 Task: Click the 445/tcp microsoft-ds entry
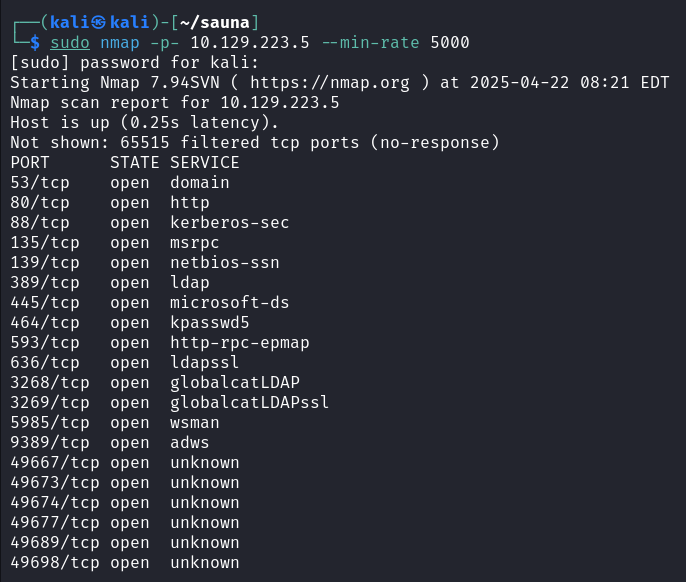pyautogui.click(x=150, y=303)
